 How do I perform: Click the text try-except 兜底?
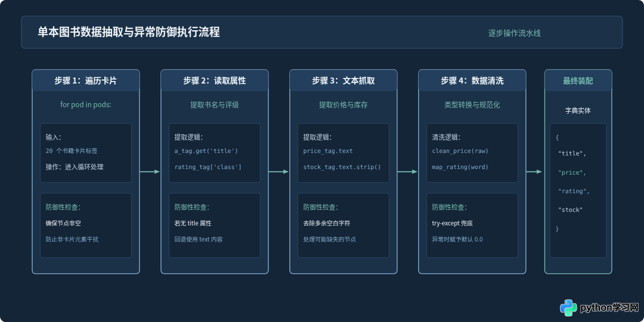452,223
